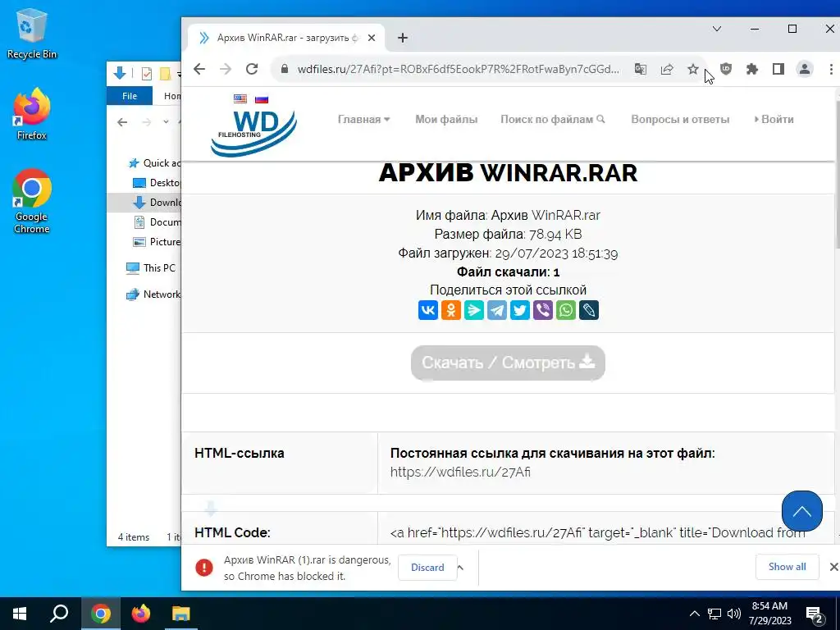Close the Архив WinRAR.rar tab
The image size is (840, 630).
[372, 38]
